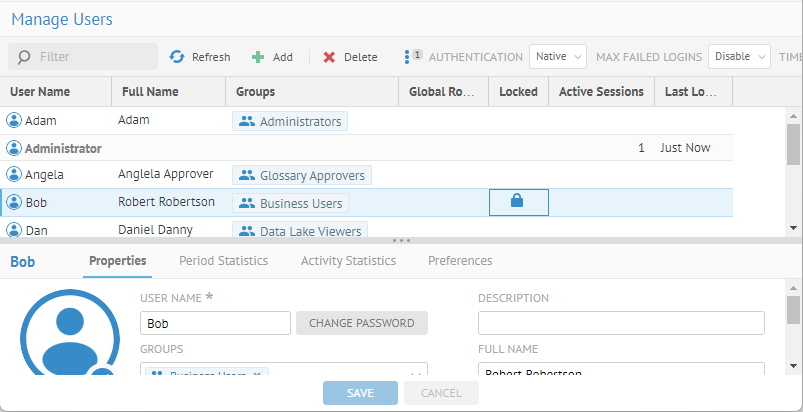Open the Authentication dropdown set to Native

coord(558,57)
